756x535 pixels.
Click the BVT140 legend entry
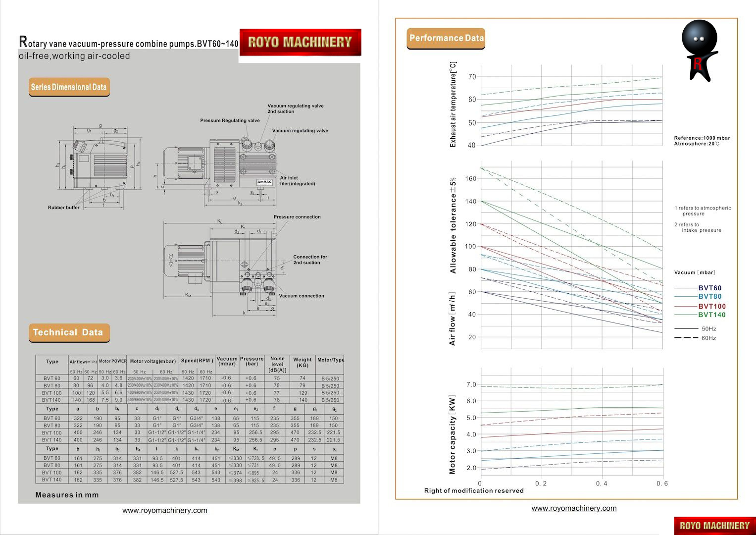point(711,315)
